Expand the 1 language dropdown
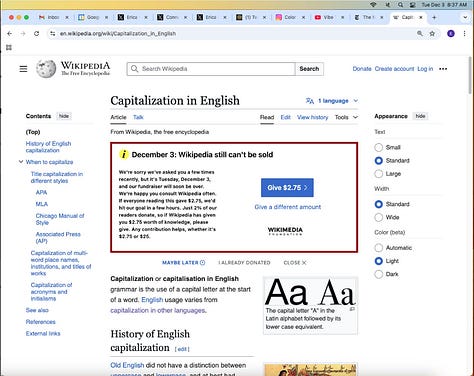The width and height of the screenshot is (474, 376). coord(332,101)
